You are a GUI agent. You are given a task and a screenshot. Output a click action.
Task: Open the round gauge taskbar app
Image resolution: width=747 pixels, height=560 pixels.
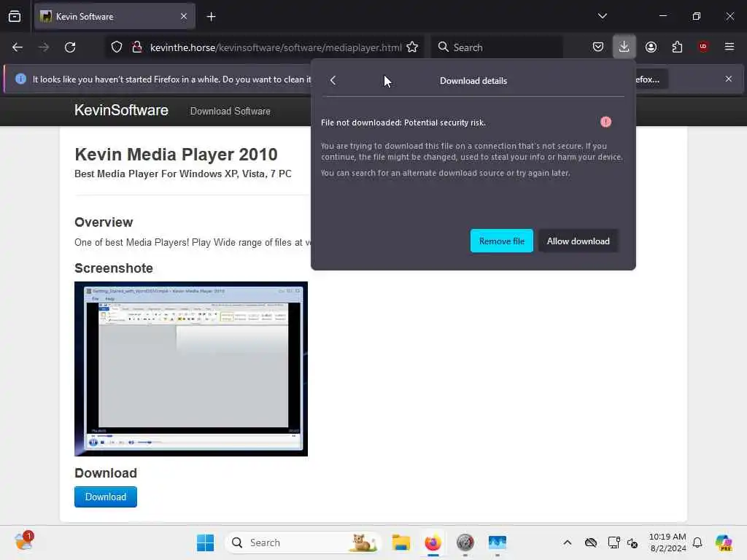[x=465, y=542]
